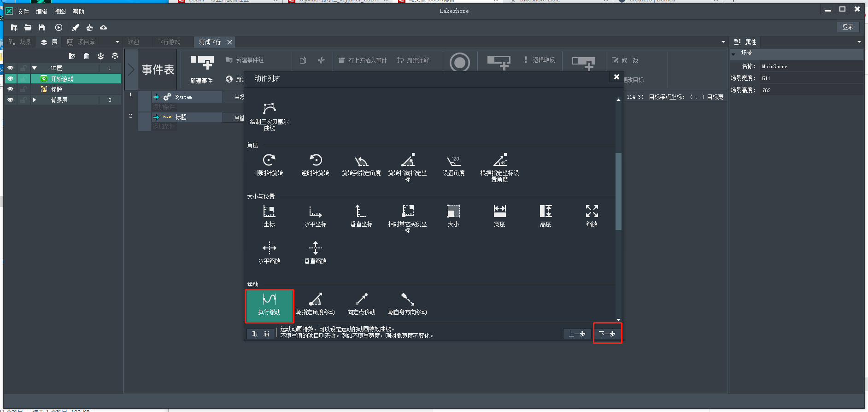Screen dimensions: 868x412
Task: Open the editor tabs overflow dropdown arrow
Action: [723, 42]
